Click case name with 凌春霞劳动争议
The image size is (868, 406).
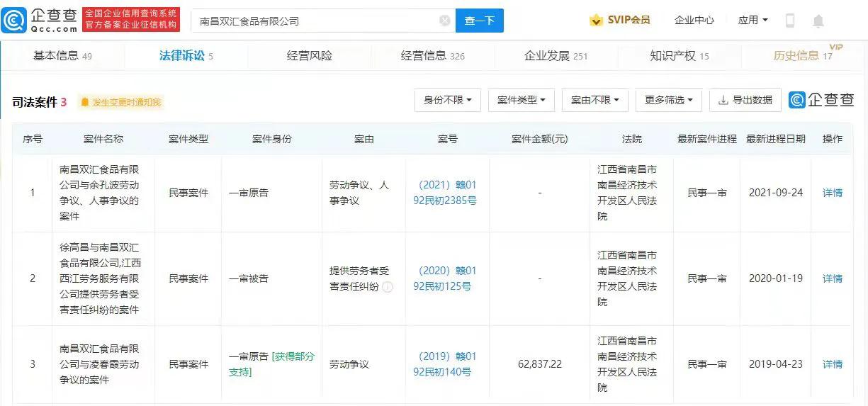pyautogui.click(x=99, y=364)
